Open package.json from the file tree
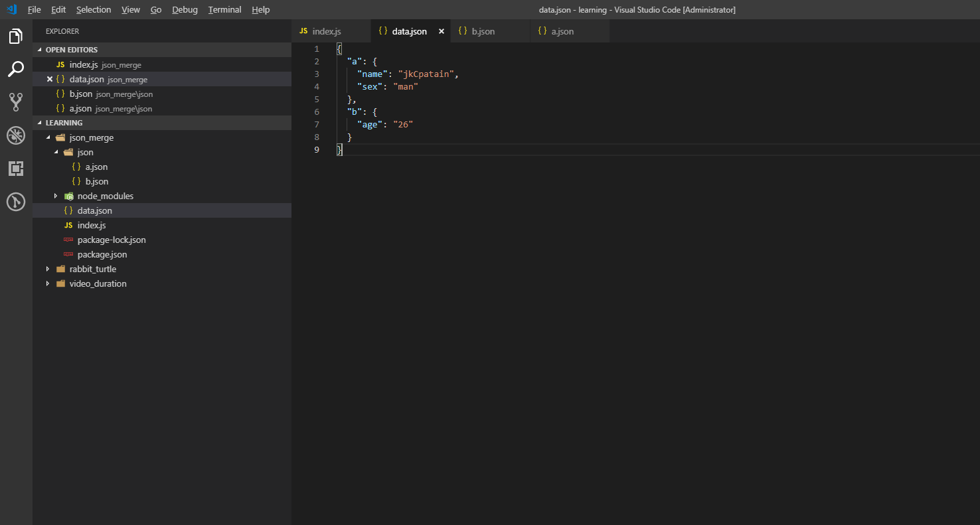Screen dimensions: 980x525 pyautogui.click(x=102, y=255)
